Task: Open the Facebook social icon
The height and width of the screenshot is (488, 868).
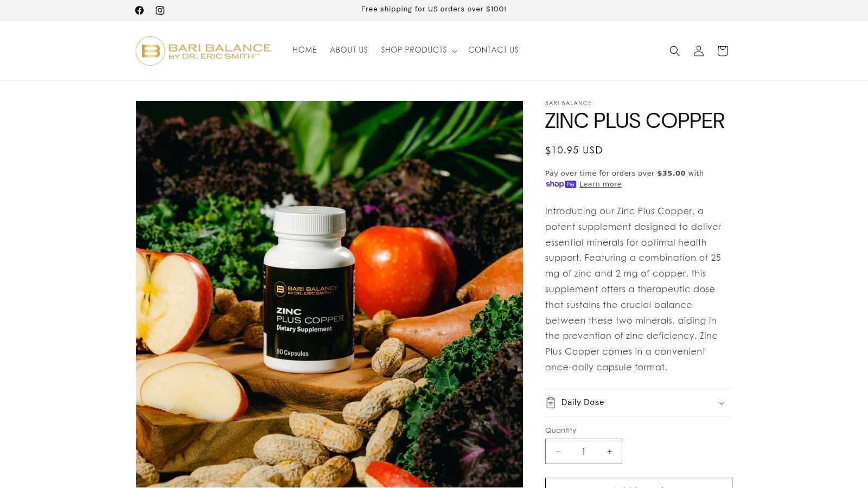Action: (x=139, y=10)
